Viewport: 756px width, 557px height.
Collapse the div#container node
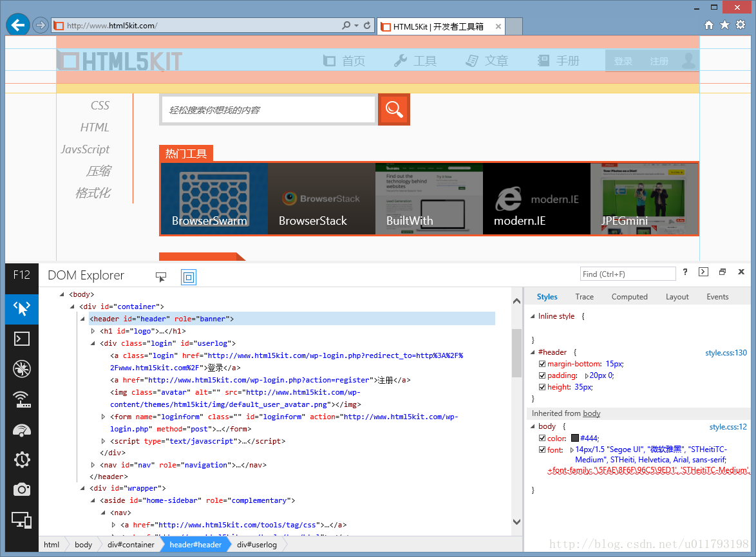(72, 307)
